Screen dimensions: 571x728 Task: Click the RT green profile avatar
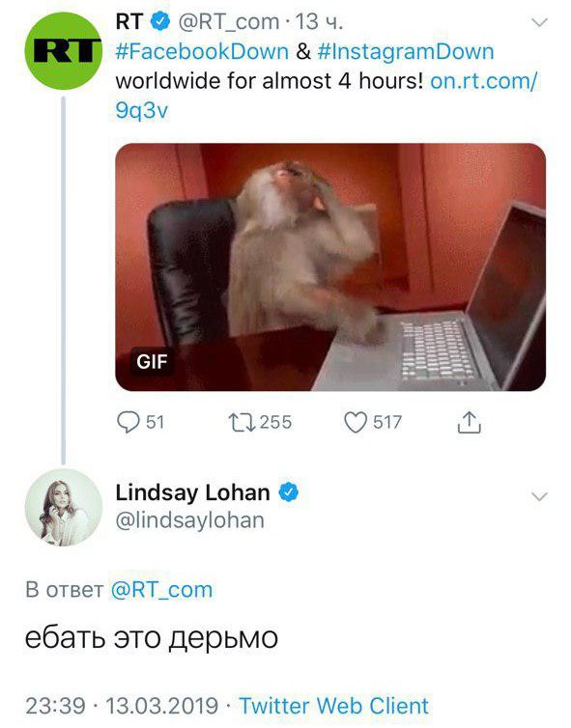pos(63,51)
